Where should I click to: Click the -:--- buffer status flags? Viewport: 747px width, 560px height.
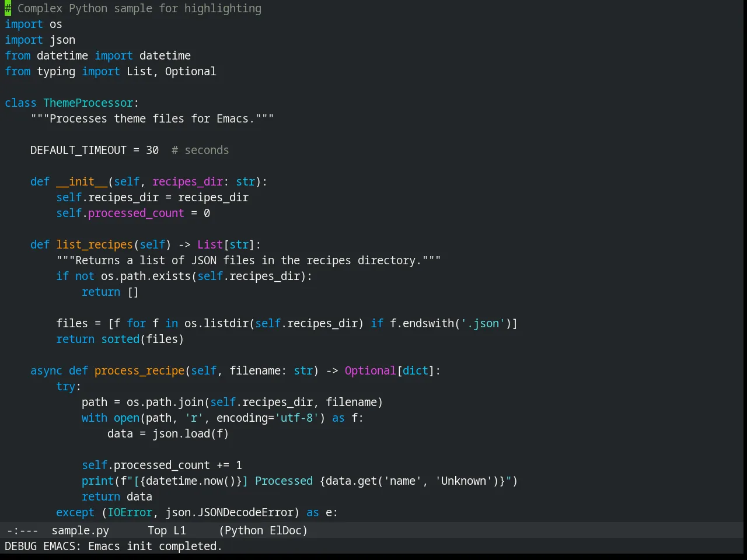pos(22,530)
